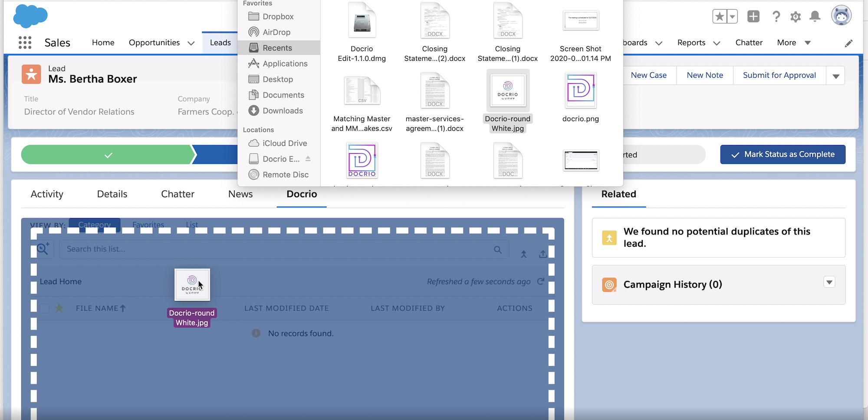Open the page edit pencil icon
The width and height of the screenshot is (868, 420).
click(849, 43)
